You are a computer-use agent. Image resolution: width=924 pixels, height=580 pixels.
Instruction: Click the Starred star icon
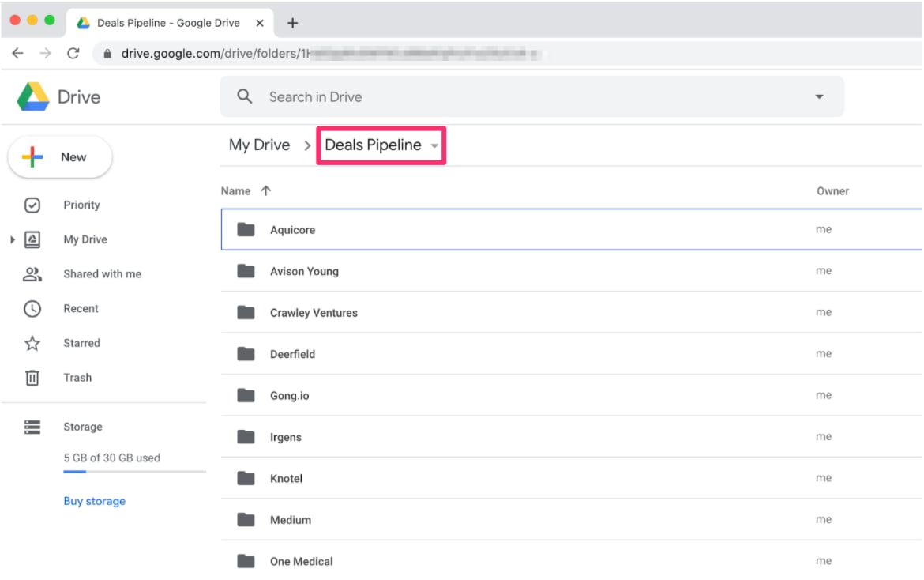coord(32,343)
